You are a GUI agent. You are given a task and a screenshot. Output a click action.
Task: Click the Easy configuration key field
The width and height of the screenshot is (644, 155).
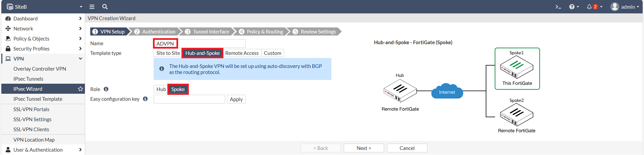click(x=189, y=99)
